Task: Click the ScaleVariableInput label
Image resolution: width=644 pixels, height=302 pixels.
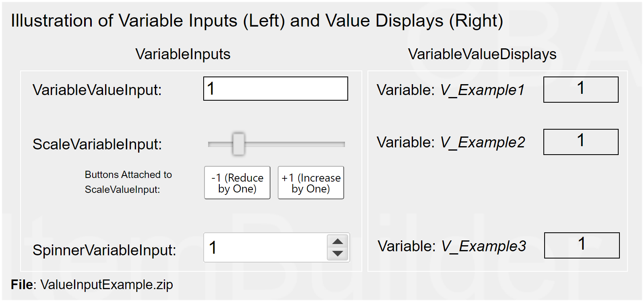Action: pos(97,144)
